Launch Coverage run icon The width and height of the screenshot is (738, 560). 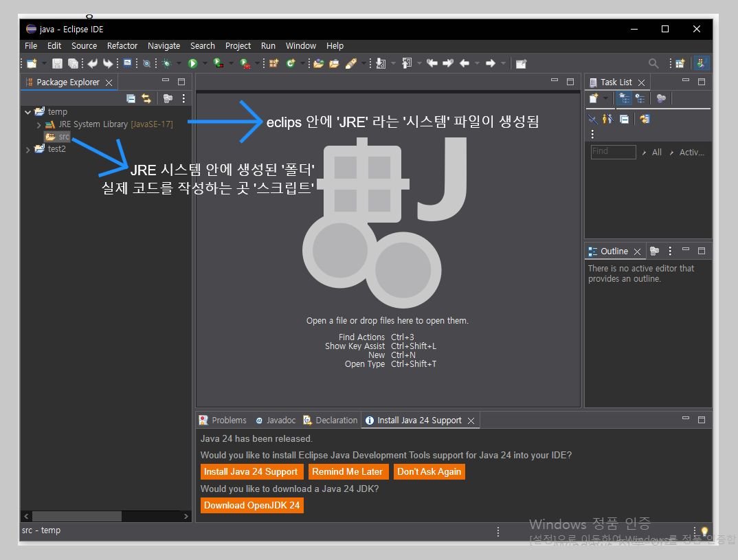pos(218,63)
